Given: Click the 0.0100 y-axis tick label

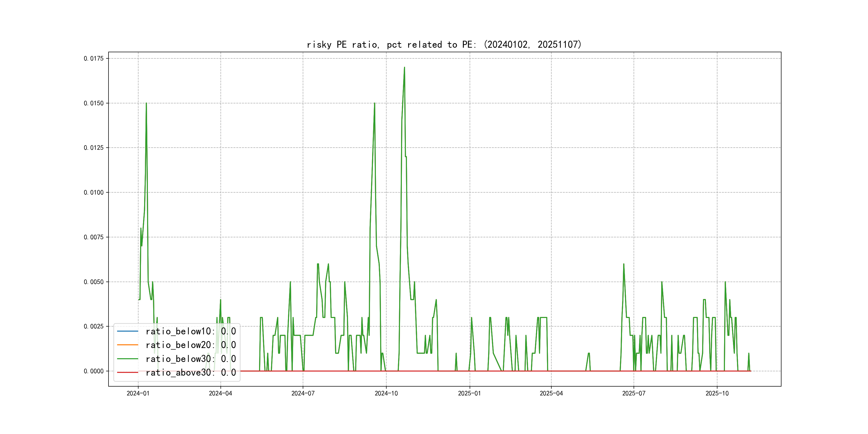Looking at the screenshot, I should coord(94,192).
